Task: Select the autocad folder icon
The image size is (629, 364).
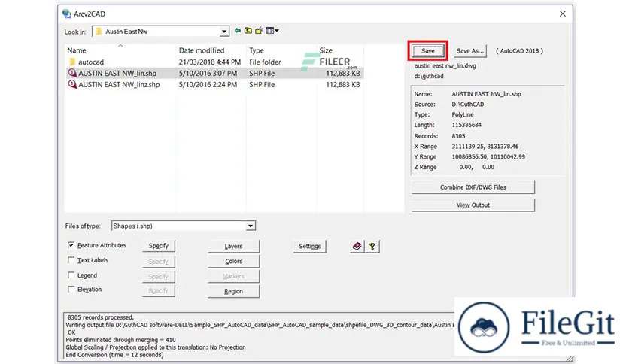Action: coord(72,62)
